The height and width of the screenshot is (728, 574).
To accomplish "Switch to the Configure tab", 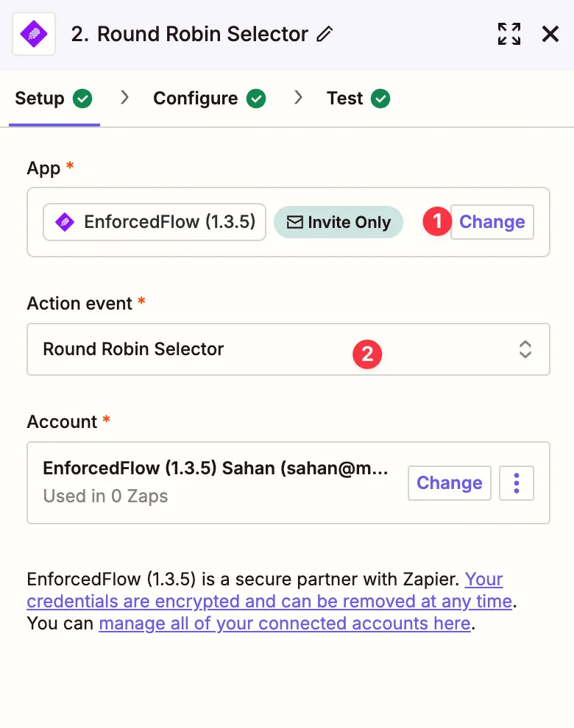I will (x=195, y=99).
